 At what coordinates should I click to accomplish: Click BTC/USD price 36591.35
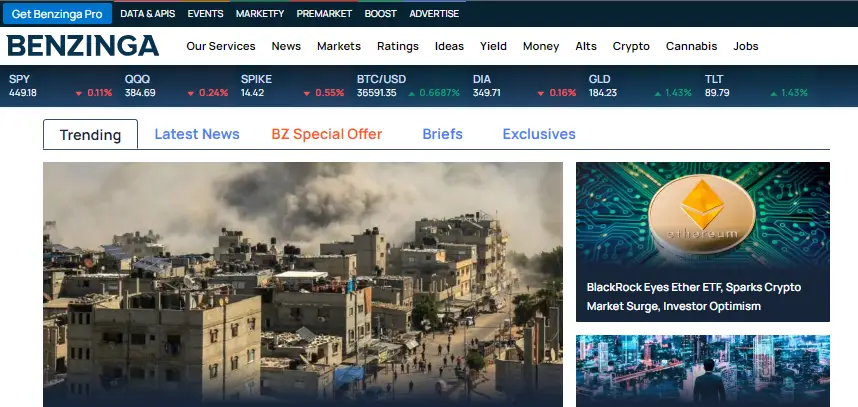pyautogui.click(x=376, y=93)
